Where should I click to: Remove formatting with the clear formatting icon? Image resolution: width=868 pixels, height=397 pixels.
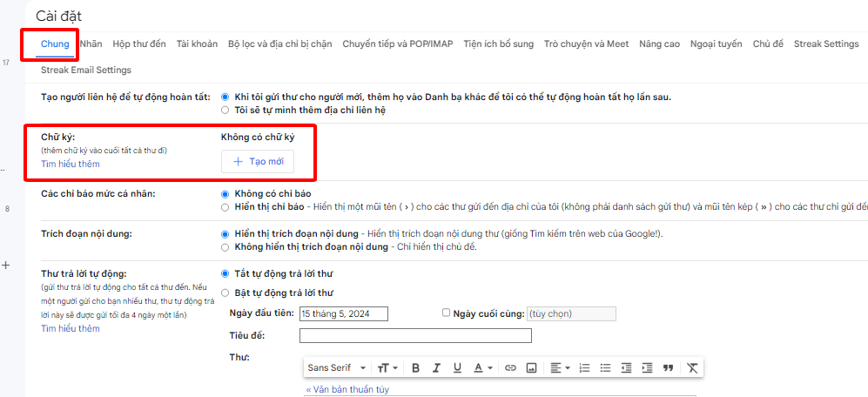pyautogui.click(x=692, y=368)
